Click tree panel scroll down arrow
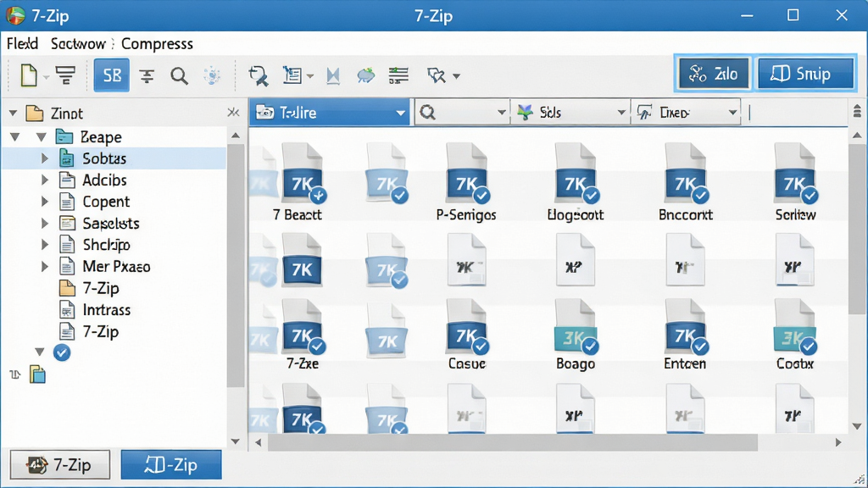 (236, 441)
